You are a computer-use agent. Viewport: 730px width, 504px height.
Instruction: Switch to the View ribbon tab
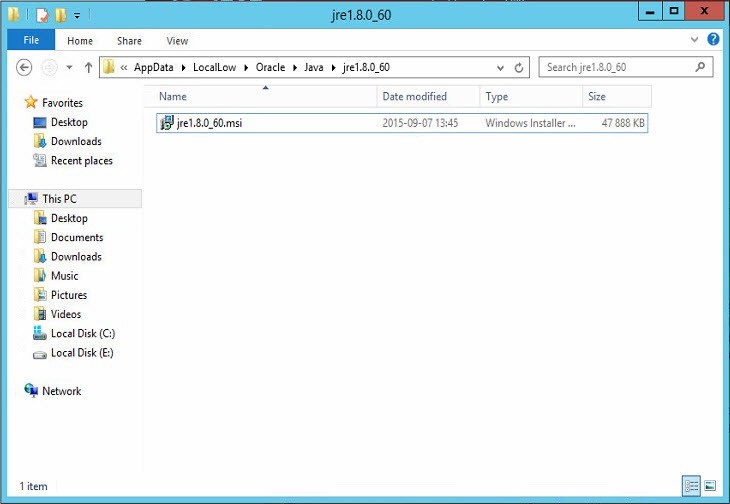pos(177,40)
